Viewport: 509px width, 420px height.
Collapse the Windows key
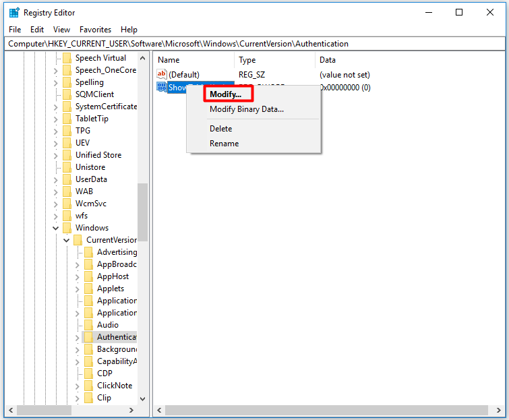[x=55, y=228]
